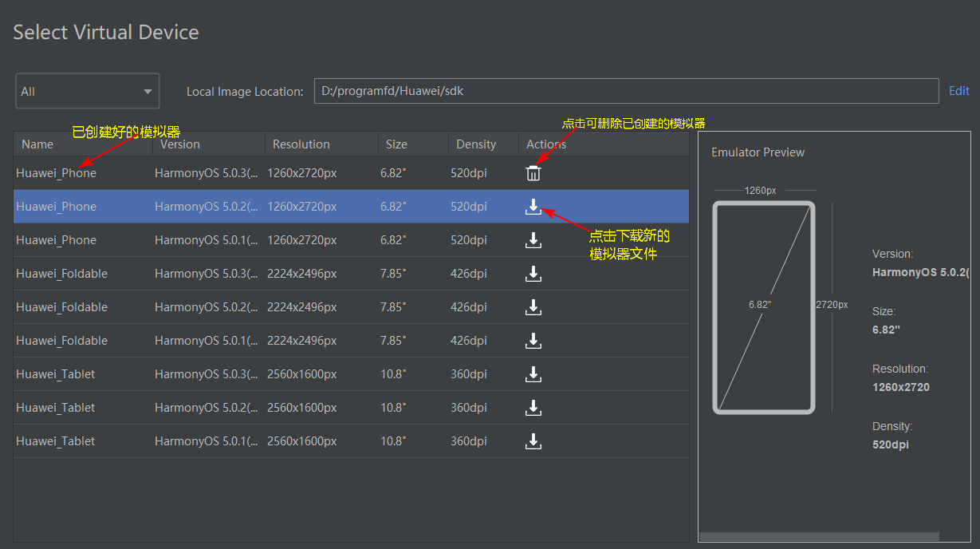Click the Edit link for image location
Screen dimensions: 980x549
(x=958, y=91)
